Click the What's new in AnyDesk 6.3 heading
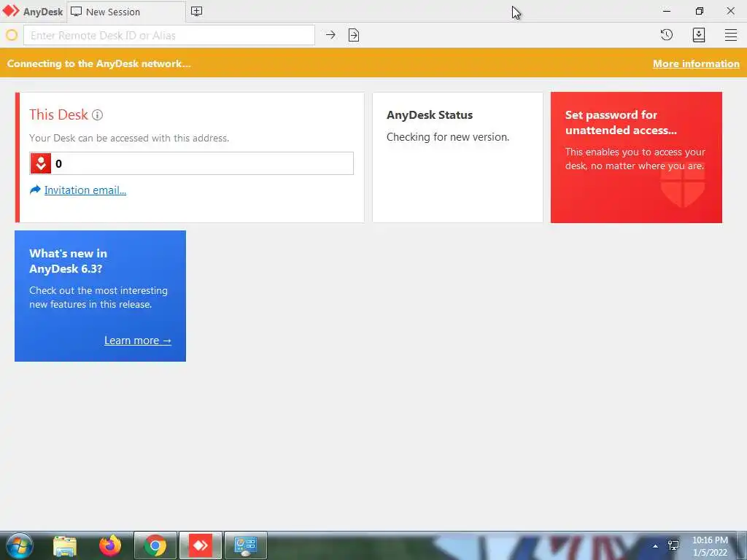Image resolution: width=747 pixels, height=560 pixels. click(68, 261)
